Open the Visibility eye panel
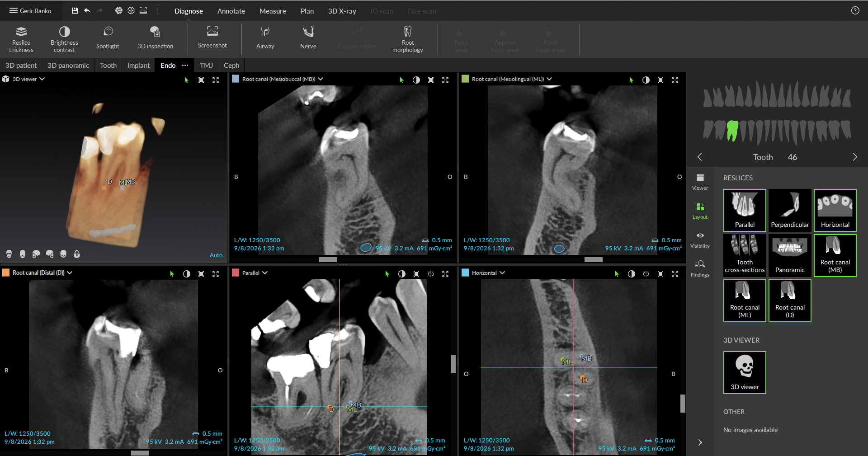This screenshot has height=456, width=868. tap(700, 240)
